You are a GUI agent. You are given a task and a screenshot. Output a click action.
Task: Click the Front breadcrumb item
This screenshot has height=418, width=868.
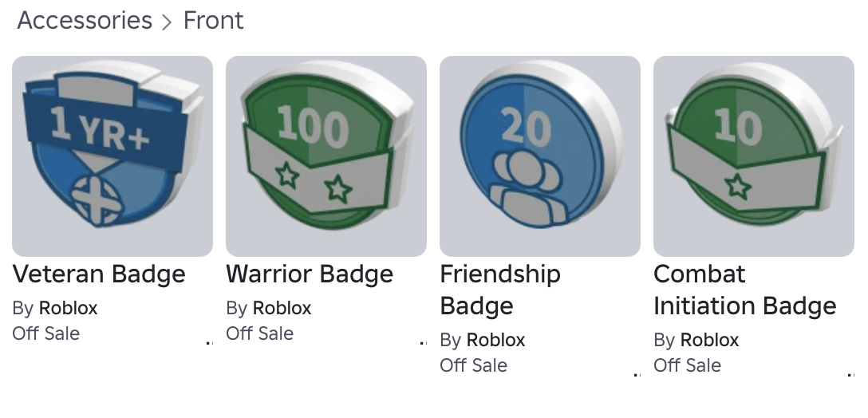pos(213,21)
